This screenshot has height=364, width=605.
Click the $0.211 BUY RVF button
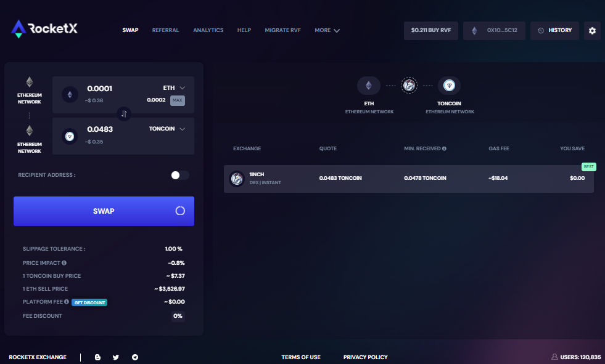431,30
